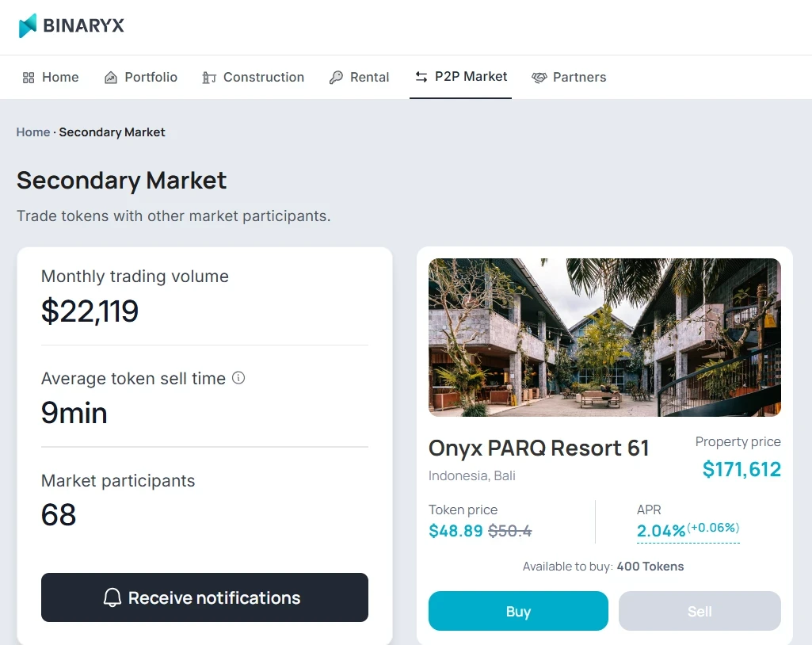This screenshot has width=812, height=645.
Task: Follow the Home breadcrumb link
Action: (x=32, y=132)
